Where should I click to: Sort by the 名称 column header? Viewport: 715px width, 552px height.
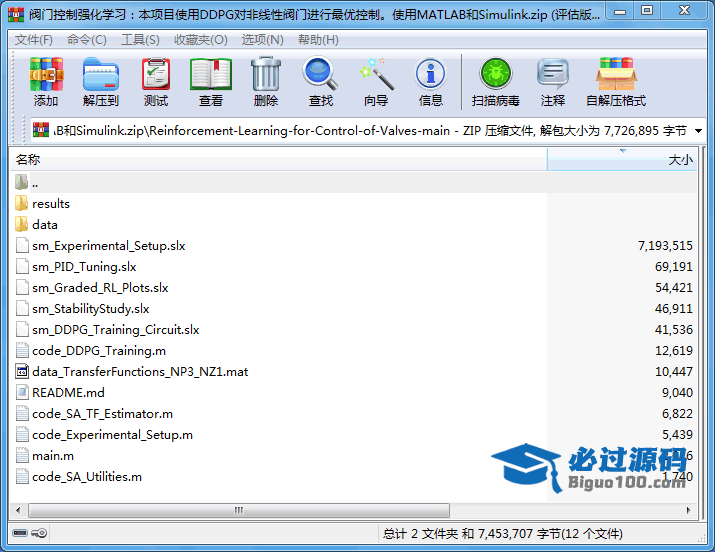278,160
